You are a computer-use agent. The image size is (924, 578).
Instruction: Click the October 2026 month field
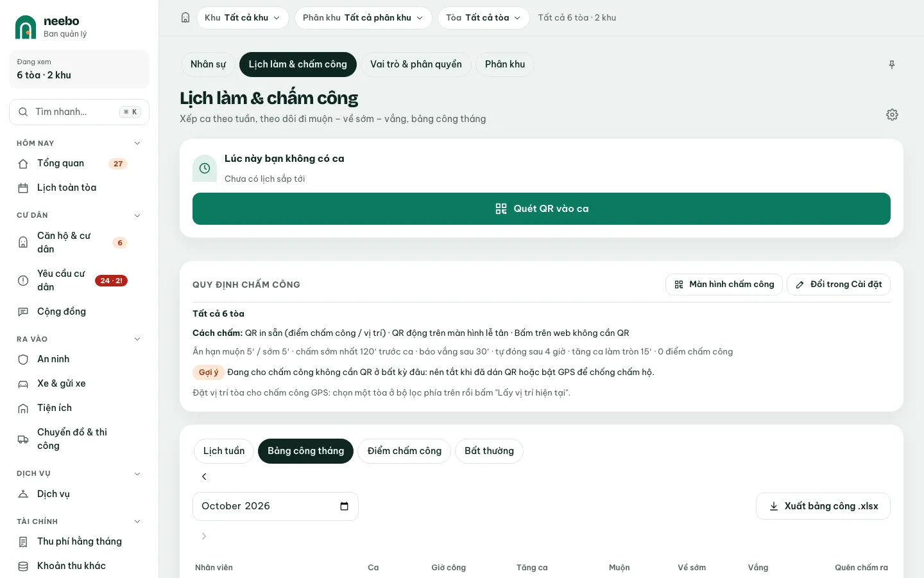pos(275,506)
